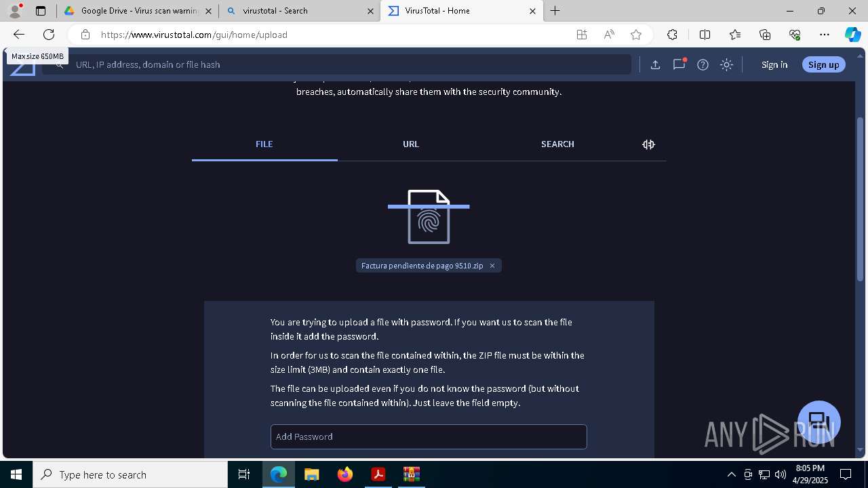Reload the page with refresh icon
868x488 pixels.
tap(49, 35)
